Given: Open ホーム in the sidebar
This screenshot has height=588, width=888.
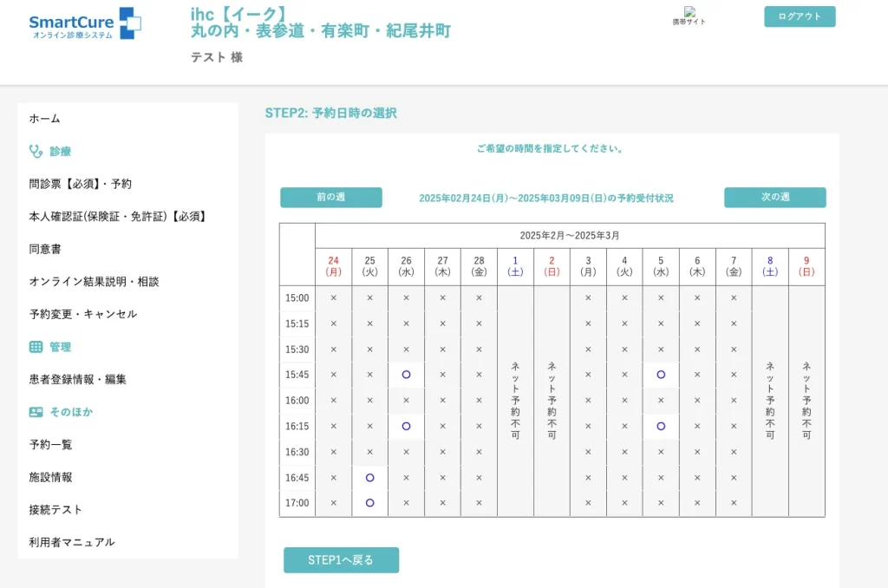Looking at the screenshot, I should point(45,119).
